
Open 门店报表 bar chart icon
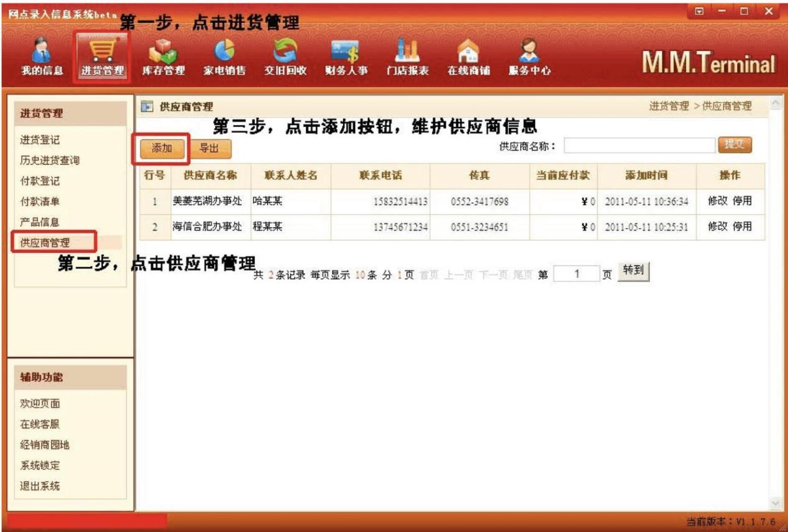click(408, 52)
